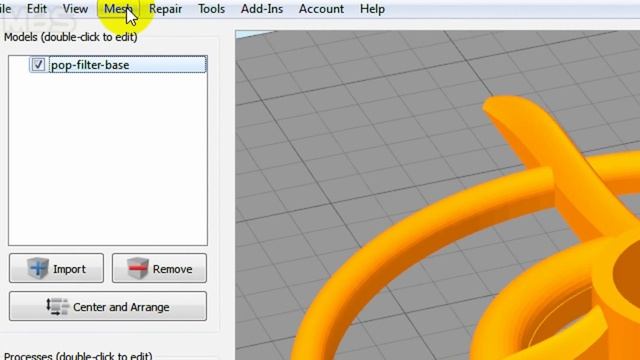The width and height of the screenshot is (640, 360).
Task: Uncheck the pop-filter-base model checkbox
Action: point(38,64)
